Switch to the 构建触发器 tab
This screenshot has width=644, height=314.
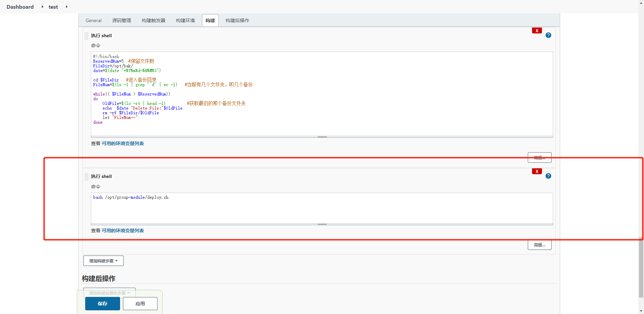(x=153, y=20)
